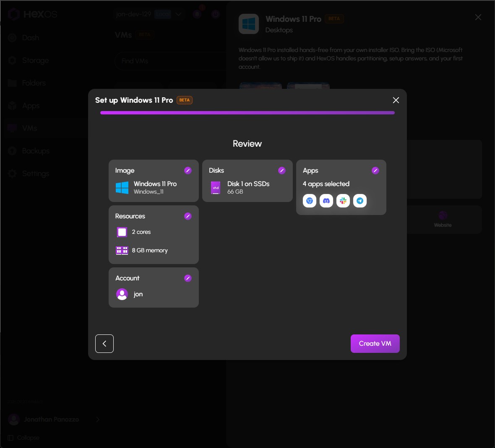Click the jon account avatar icon
495x448 pixels.
coord(122,294)
